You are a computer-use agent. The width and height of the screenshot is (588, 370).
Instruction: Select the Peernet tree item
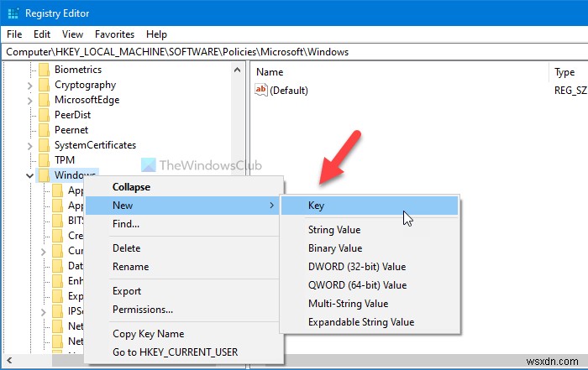coord(71,130)
